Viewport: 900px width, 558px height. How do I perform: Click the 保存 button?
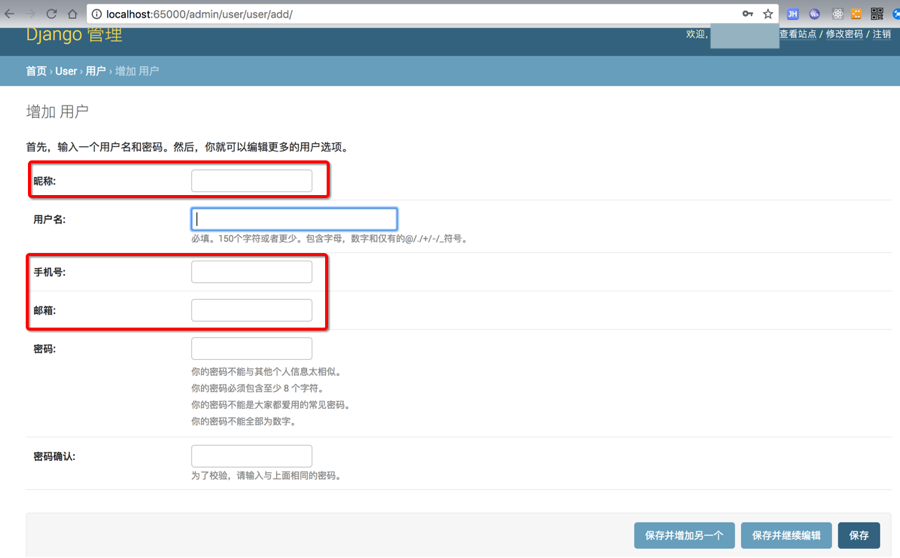tap(859, 535)
